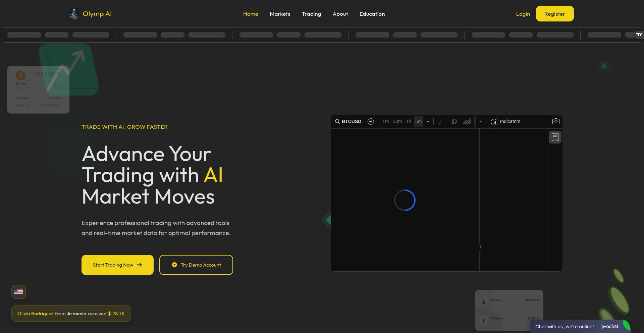Click the compare symbol plus icon
Screen dimensions: 644x333
371,121
